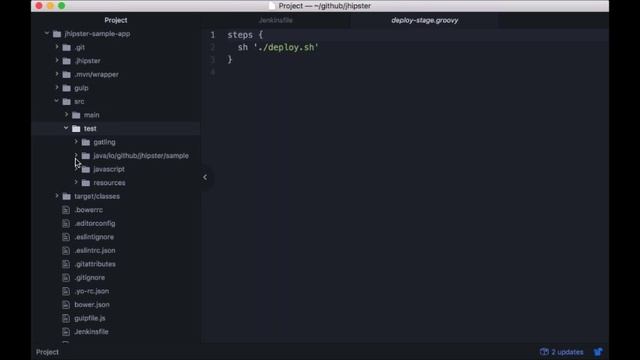Close the window with red button
The image size is (640, 360).
click(x=39, y=6)
